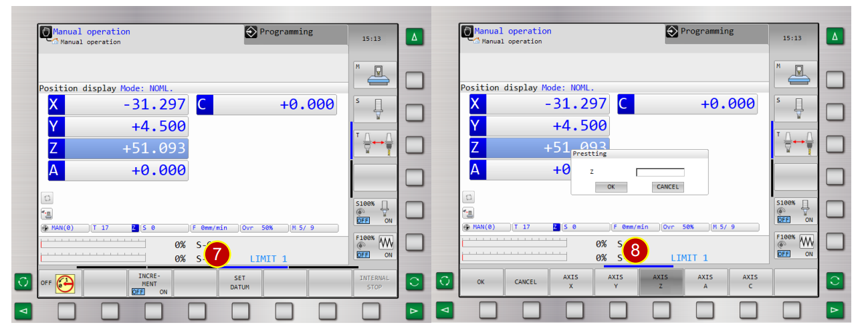Click the green Δ key on left screen
Image resolution: width=868 pixels, height=335 pixels.
(414, 37)
